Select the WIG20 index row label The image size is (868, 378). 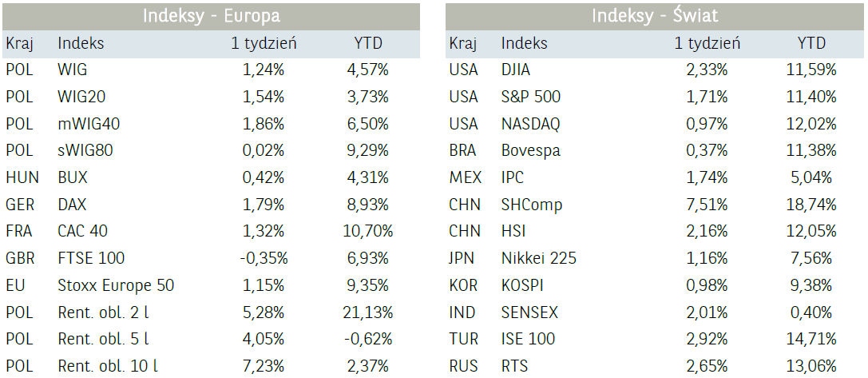[81, 97]
